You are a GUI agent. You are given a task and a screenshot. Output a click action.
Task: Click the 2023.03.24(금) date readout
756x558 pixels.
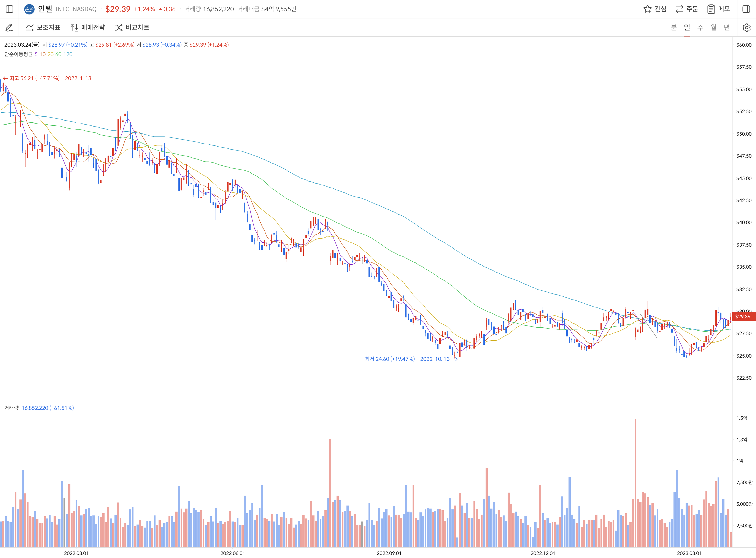click(x=22, y=45)
